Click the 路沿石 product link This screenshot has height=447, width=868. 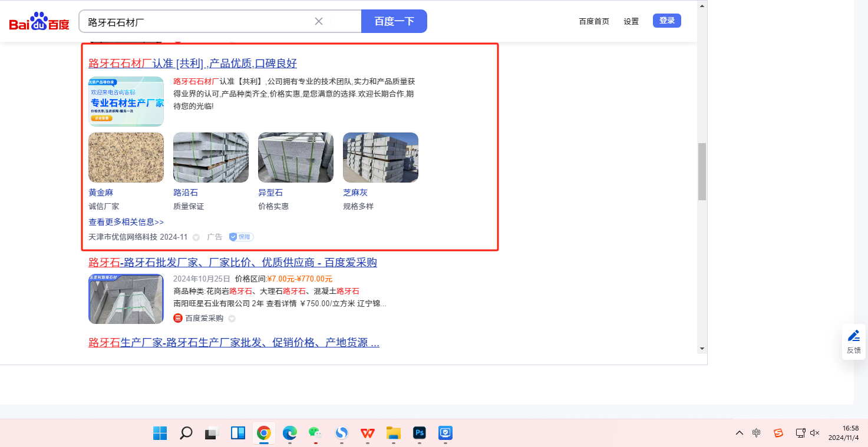[x=186, y=193]
